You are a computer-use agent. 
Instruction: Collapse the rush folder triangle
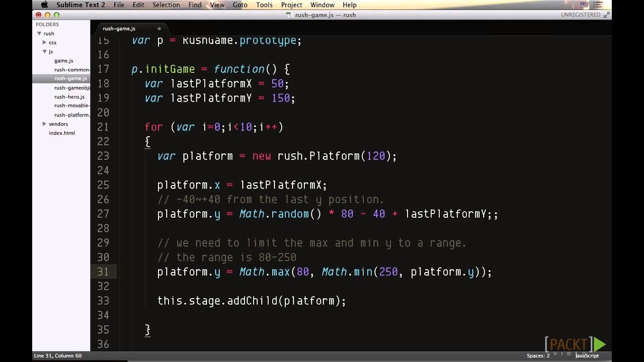pyautogui.click(x=39, y=33)
